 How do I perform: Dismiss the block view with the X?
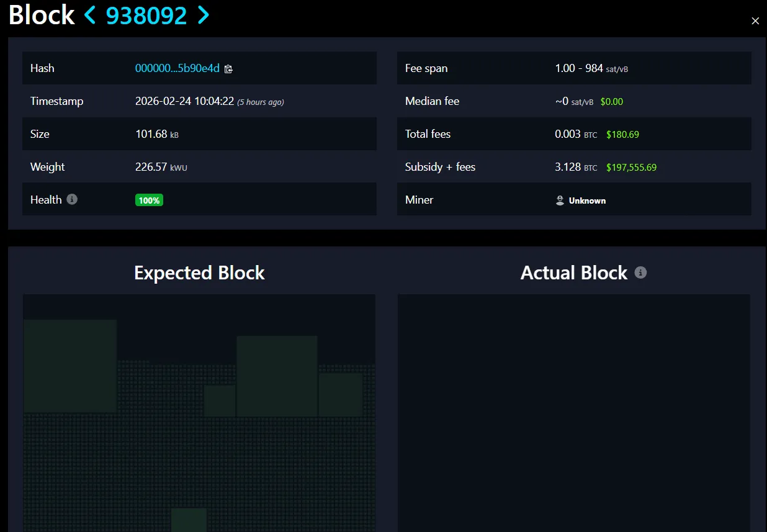tap(755, 20)
